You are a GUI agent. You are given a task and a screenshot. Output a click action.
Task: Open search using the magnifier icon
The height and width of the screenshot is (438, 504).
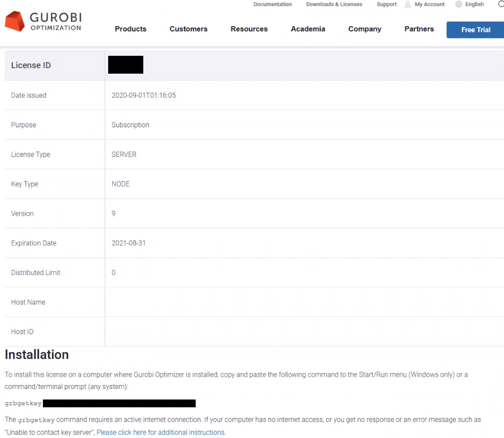pos(501,4)
